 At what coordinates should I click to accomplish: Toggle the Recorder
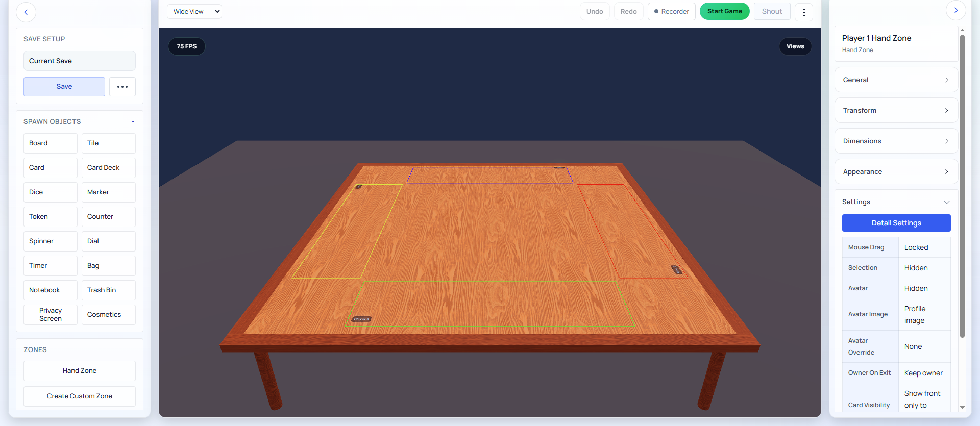[x=672, y=12]
